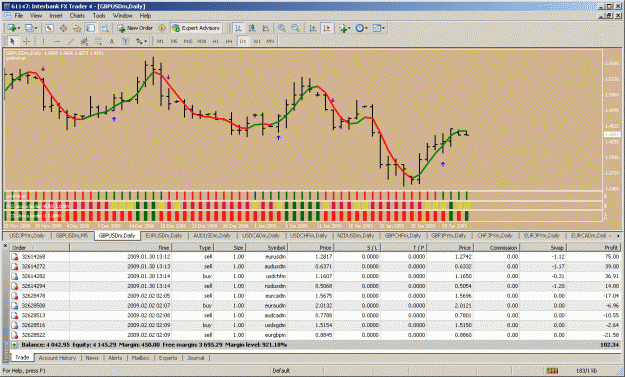Zoom in on the chart
Image resolution: width=625 pixels, height=377 pixels.
click(282, 28)
